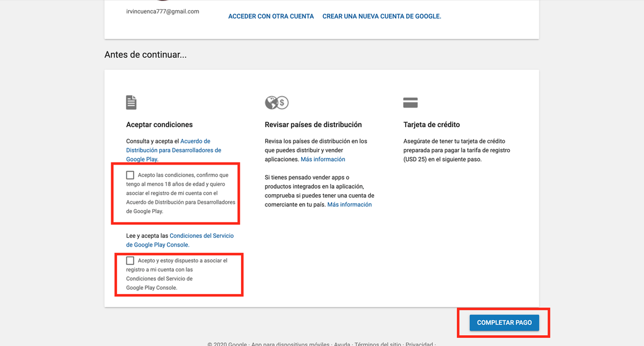Click the 'Tarjeta de crédito' heading

pyautogui.click(x=431, y=124)
